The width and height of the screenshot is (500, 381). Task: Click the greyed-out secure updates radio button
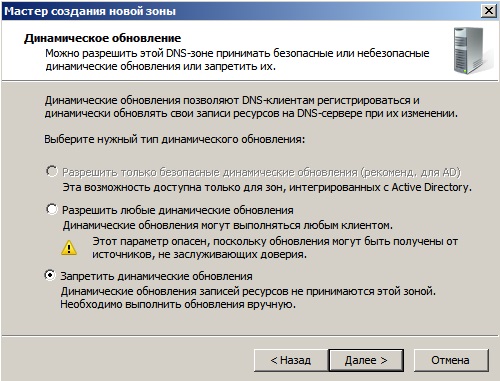pos(52,171)
